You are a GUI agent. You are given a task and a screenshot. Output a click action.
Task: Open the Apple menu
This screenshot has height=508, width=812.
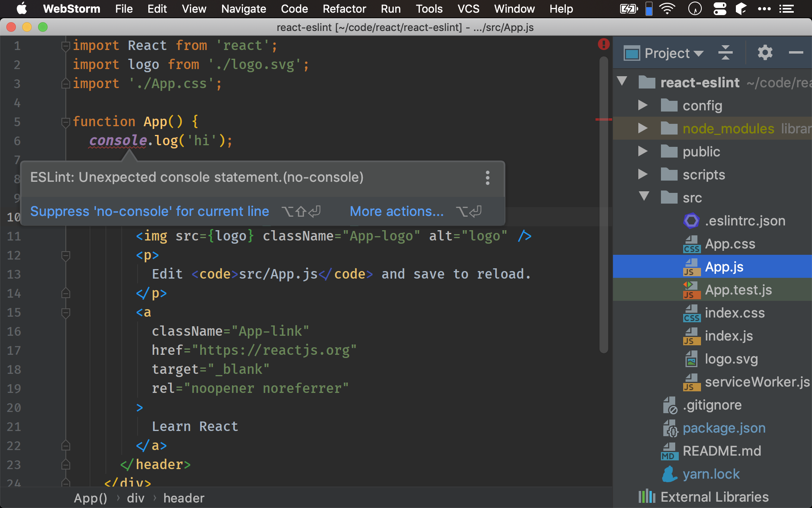coord(22,9)
